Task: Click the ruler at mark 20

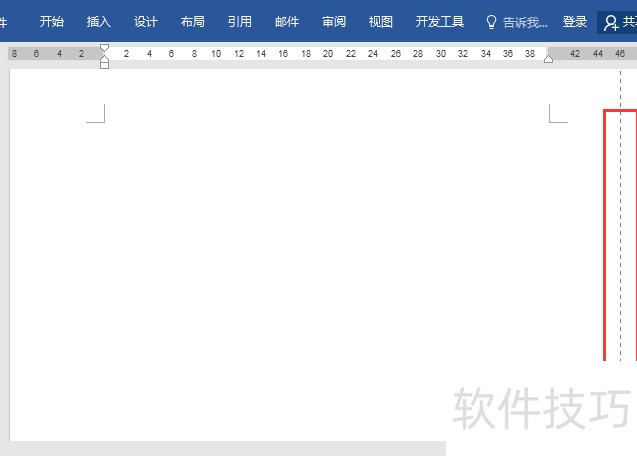Action: point(328,54)
